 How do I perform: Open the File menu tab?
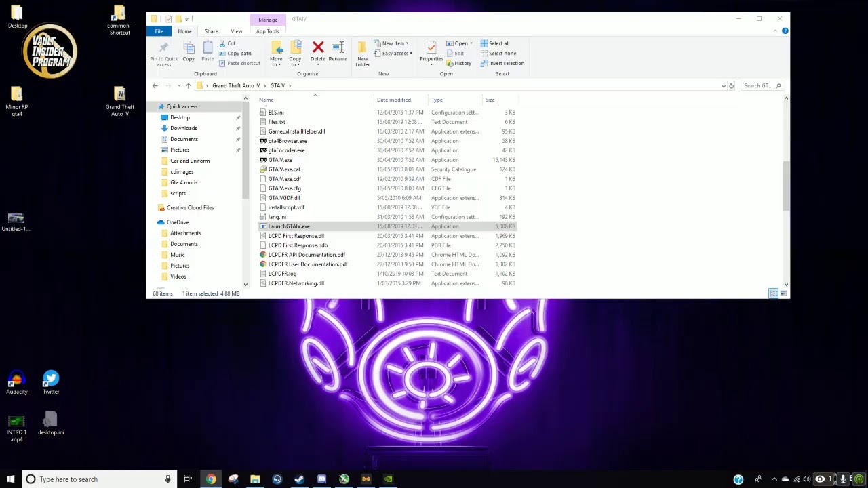[159, 31]
